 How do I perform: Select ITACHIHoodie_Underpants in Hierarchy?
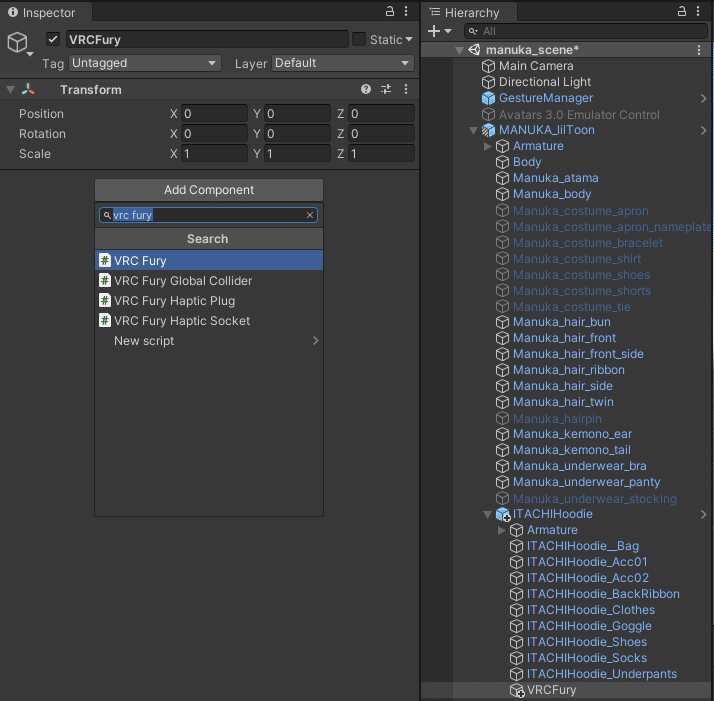point(602,674)
